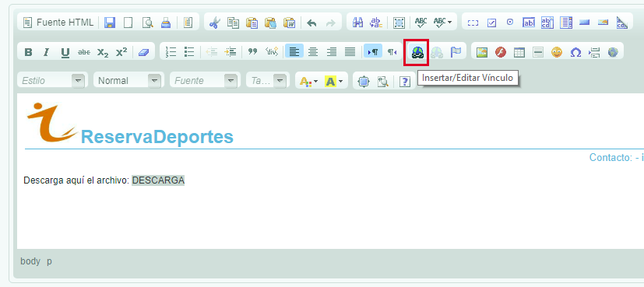Insert special character with the Omega icon
Screen dimensions: 644x287
(575, 52)
